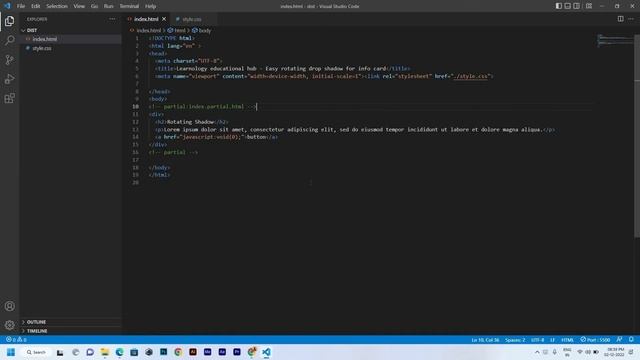Click body breadcrumb segment
Image resolution: width=640 pixels, height=360 pixels.
tap(202, 30)
